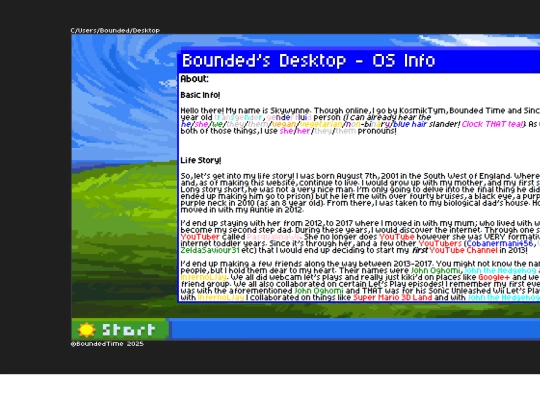Viewport: 540px width, 405px height.
Task: Select the C:/Users/Bounded/Desktop path text
Action: coord(115,30)
